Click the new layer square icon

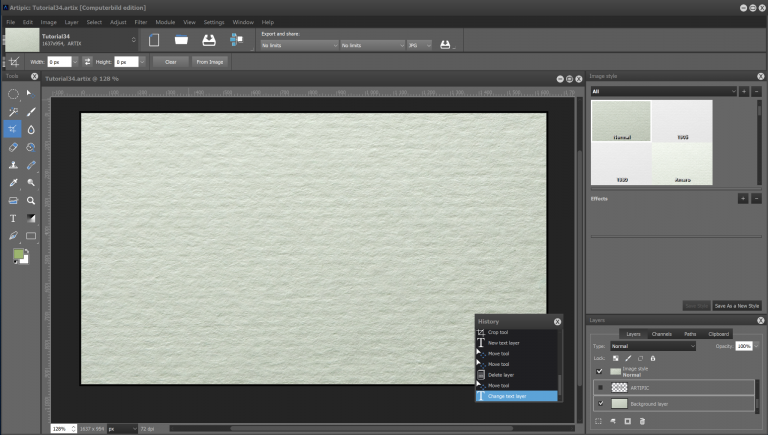coord(627,421)
